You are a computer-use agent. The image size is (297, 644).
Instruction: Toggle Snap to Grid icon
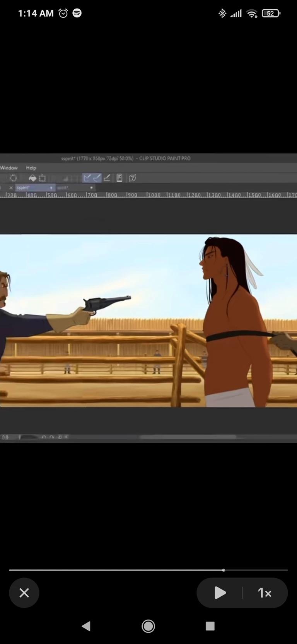[x=107, y=178]
